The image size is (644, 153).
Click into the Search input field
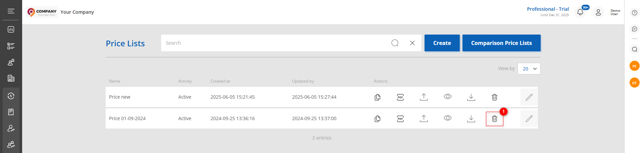(x=275, y=43)
